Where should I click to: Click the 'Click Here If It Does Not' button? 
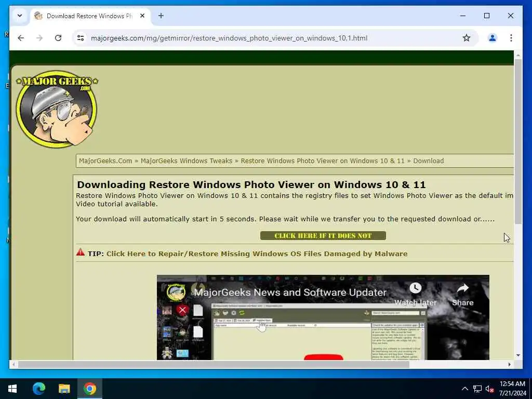pos(323,235)
